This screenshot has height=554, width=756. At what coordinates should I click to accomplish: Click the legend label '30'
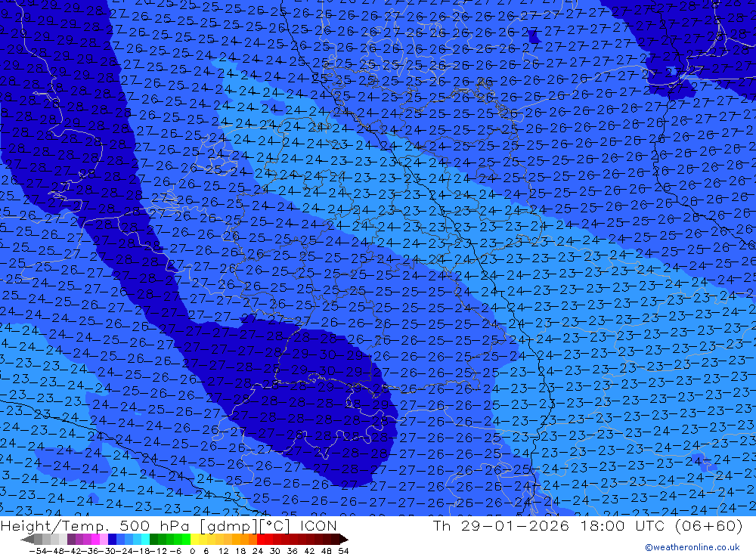tap(275, 551)
